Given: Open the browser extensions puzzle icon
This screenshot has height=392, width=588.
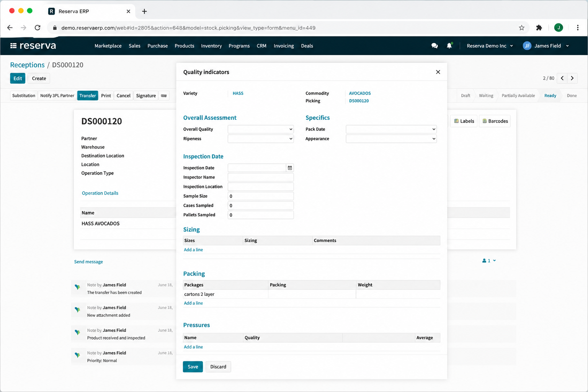Looking at the screenshot, I should tap(539, 28).
